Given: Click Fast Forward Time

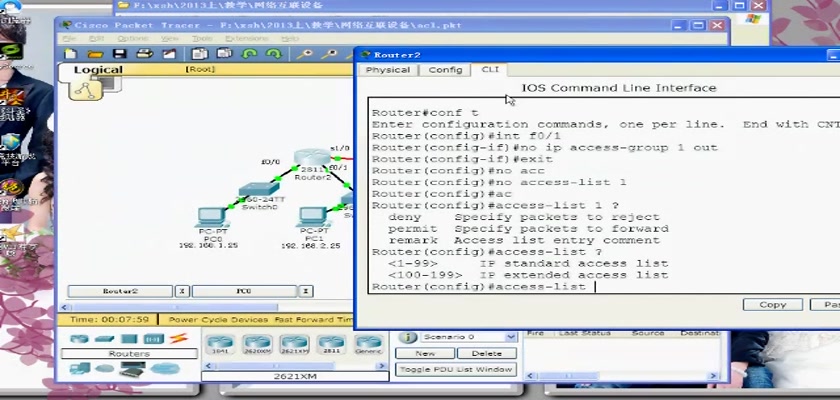Looking at the screenshot, I should point(312,320).
